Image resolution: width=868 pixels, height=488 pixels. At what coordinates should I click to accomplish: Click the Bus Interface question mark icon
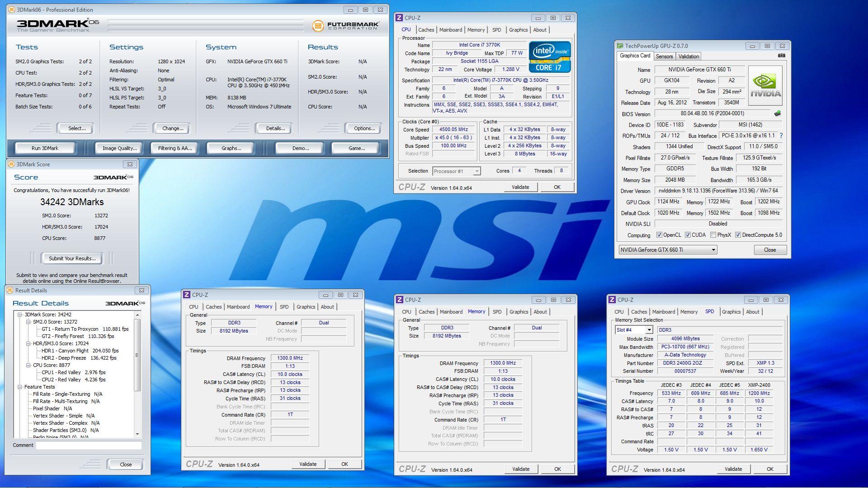(781, 136)
